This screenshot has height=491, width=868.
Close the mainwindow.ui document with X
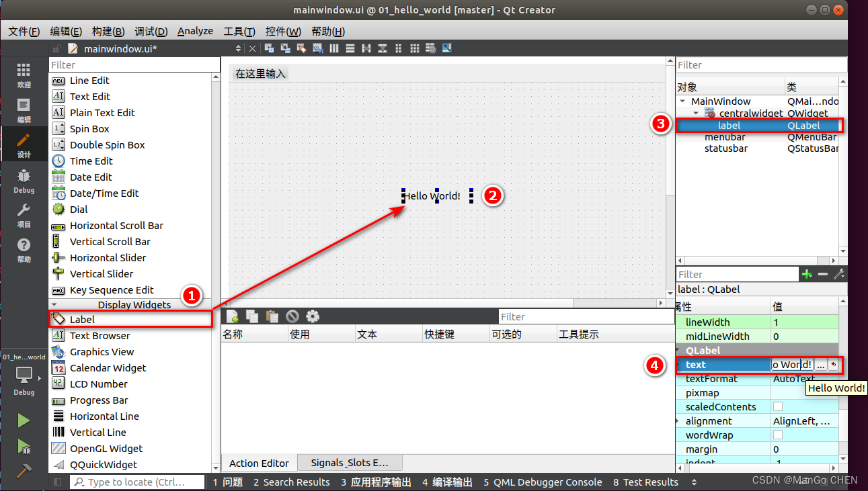tap(252, 48)
